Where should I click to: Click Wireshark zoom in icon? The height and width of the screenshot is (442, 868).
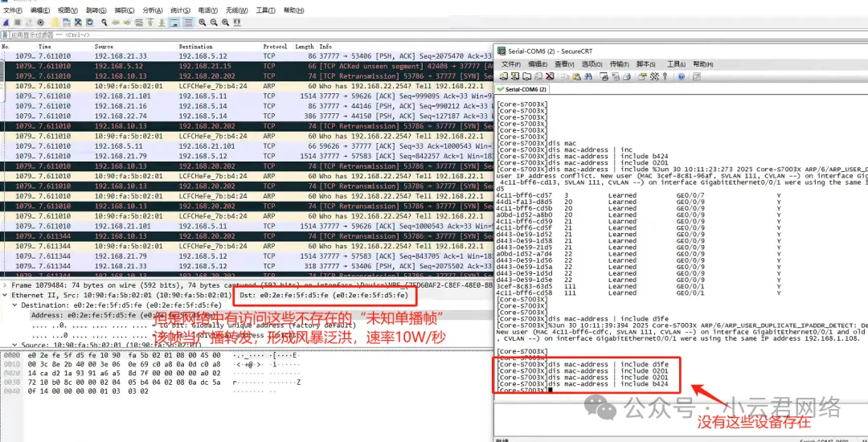click(x=203, y=23)
